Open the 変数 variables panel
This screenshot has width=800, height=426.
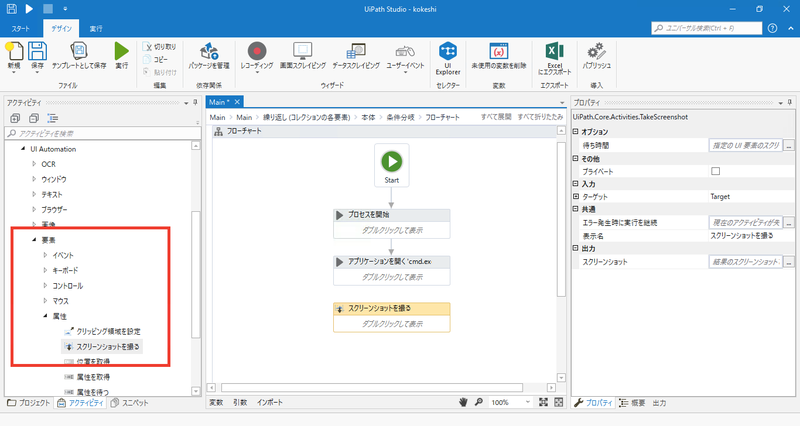pyautogui.click(x=216, y=402)
